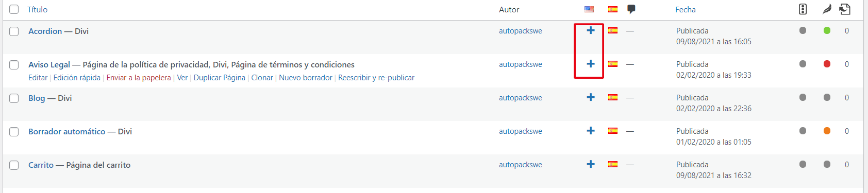This screenshot has width=868, height=193.
Task: Open the Borrador automático page title
Action: point(66,131)
